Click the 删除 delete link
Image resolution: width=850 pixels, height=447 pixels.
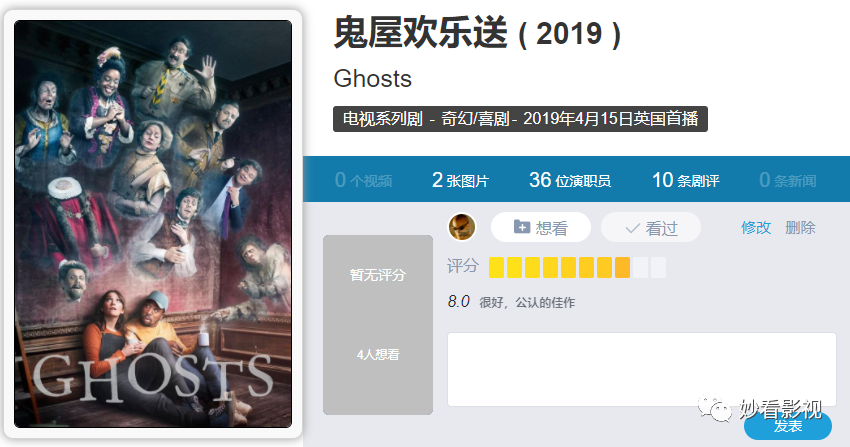point(800,227)
